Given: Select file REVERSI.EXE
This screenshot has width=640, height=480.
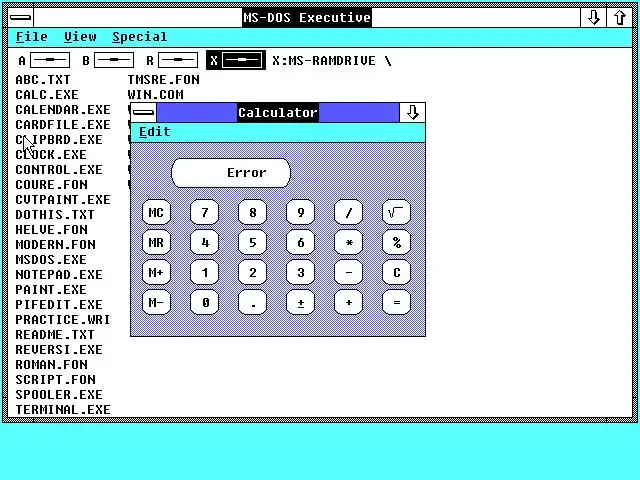Looking at the screenshot, I should click(59, 350).
